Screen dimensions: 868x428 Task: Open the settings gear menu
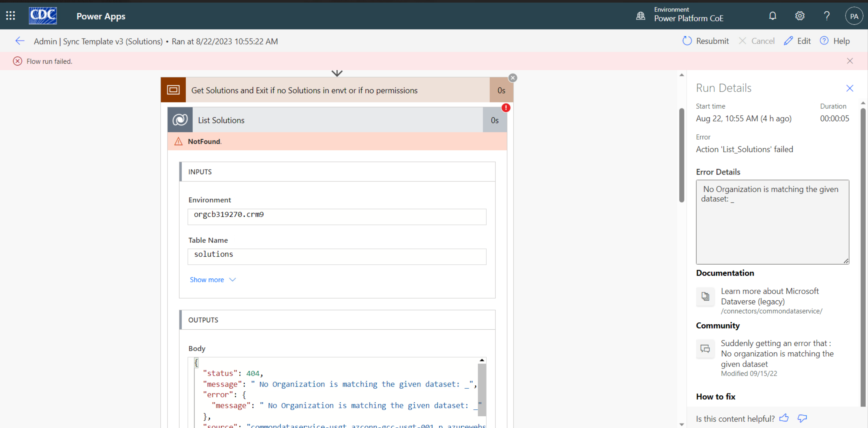pyautogui.click(x=800, y=16)
